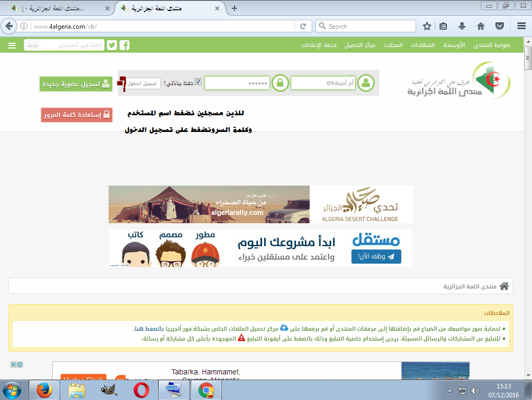Open the hamburger menu in the green bar
This screenshot has height=400, width=532.
pyautogui.click(x=12, y=45)
